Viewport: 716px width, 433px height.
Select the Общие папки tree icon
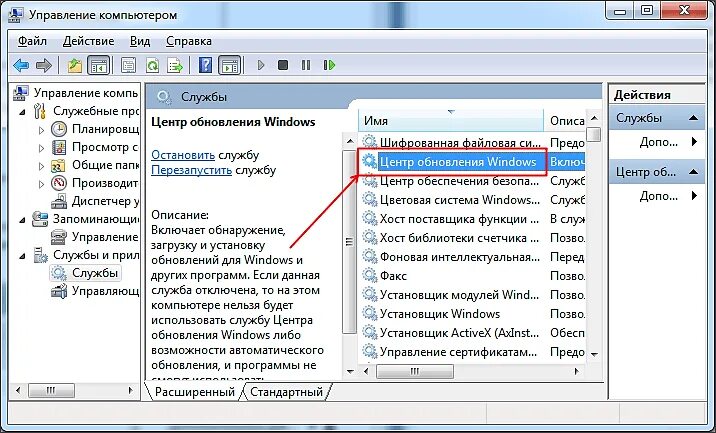click(x=59, y=165)
